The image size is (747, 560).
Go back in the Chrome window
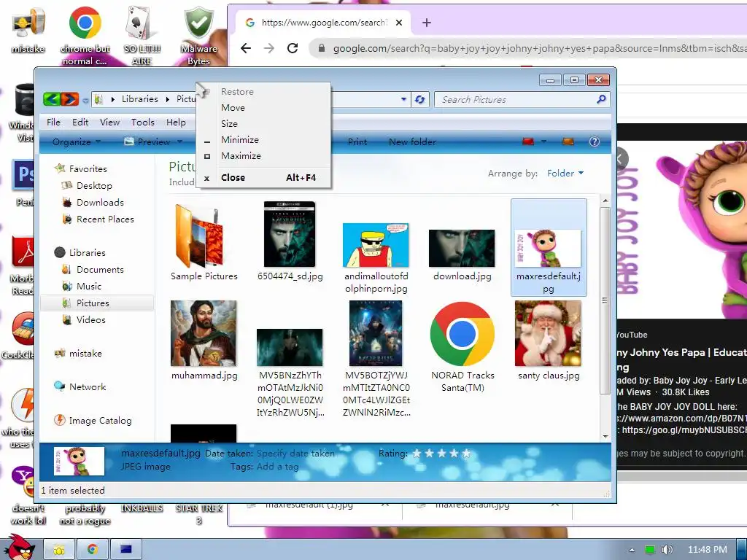tap(246, 48)
